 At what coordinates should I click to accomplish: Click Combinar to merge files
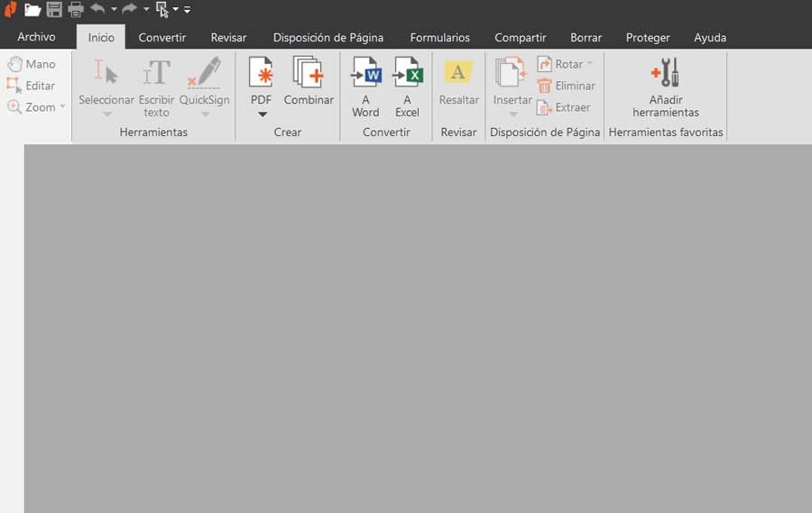click(309, 81)
